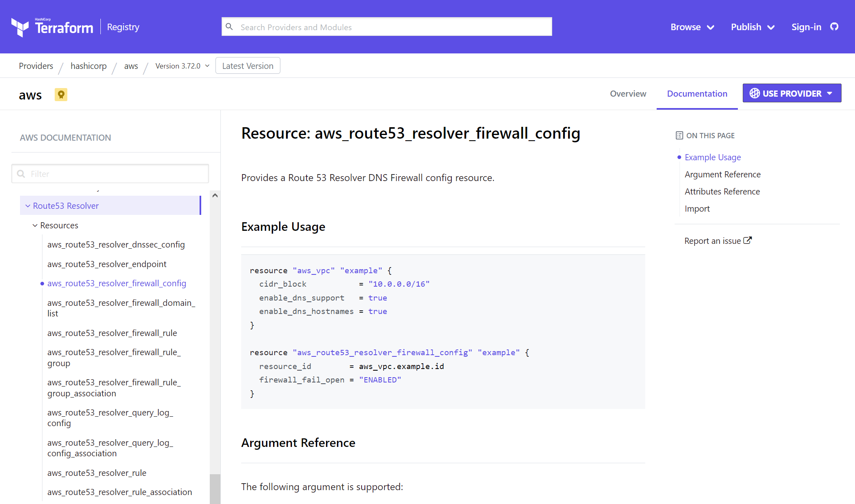Click the official provider badge icon
This screenshot has width=855, height=504.
tap(61, 95)
